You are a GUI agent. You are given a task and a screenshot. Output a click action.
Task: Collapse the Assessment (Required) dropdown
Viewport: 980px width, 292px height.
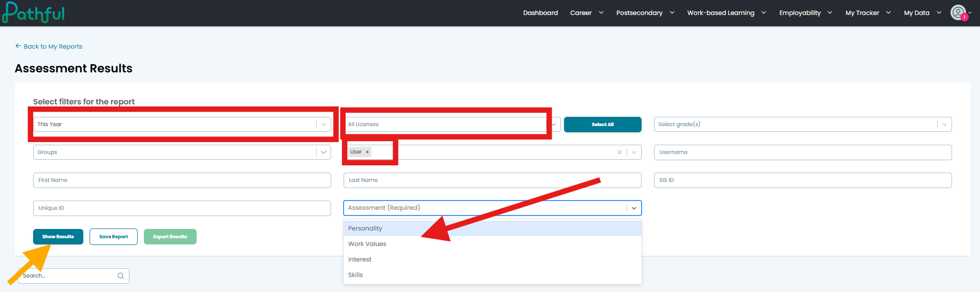634,208
